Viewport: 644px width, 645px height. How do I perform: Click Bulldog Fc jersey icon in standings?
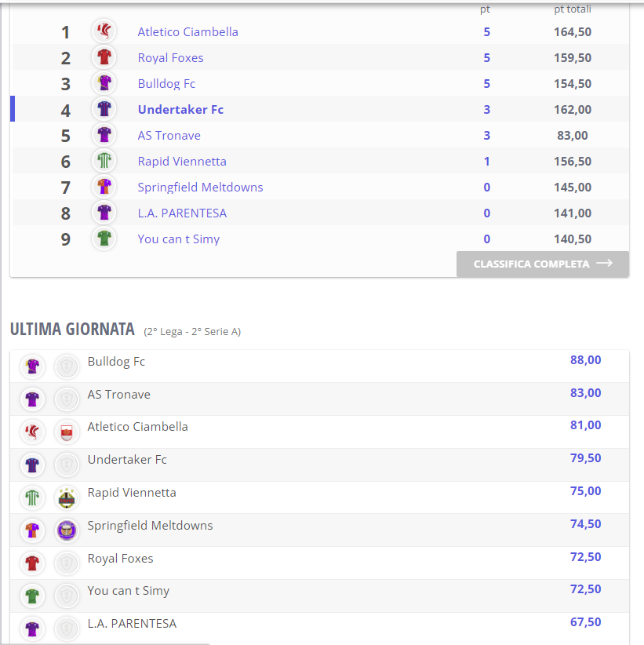pos(104,83)
